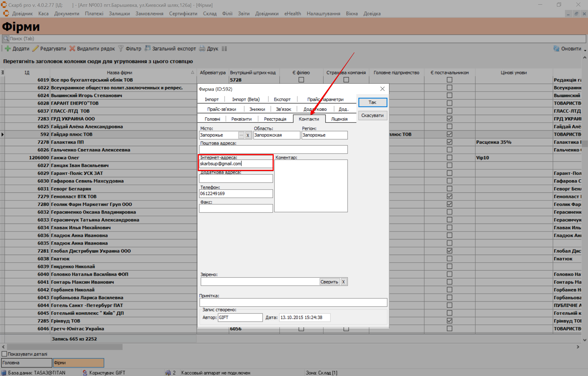Open the Сертифікати menu

click(183, 14)
